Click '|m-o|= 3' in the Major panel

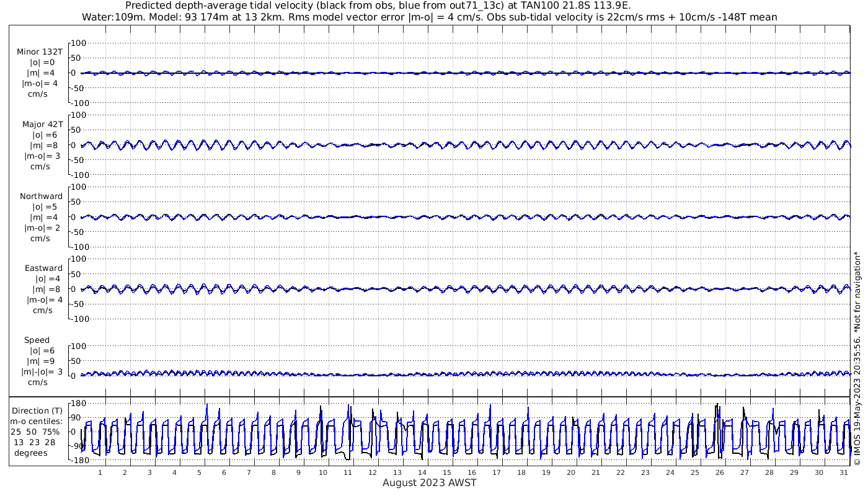coord(42,156)
